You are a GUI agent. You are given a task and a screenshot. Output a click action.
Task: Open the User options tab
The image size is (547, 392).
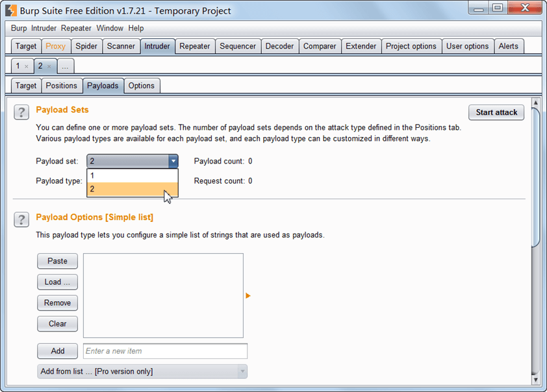pos(468,46)
